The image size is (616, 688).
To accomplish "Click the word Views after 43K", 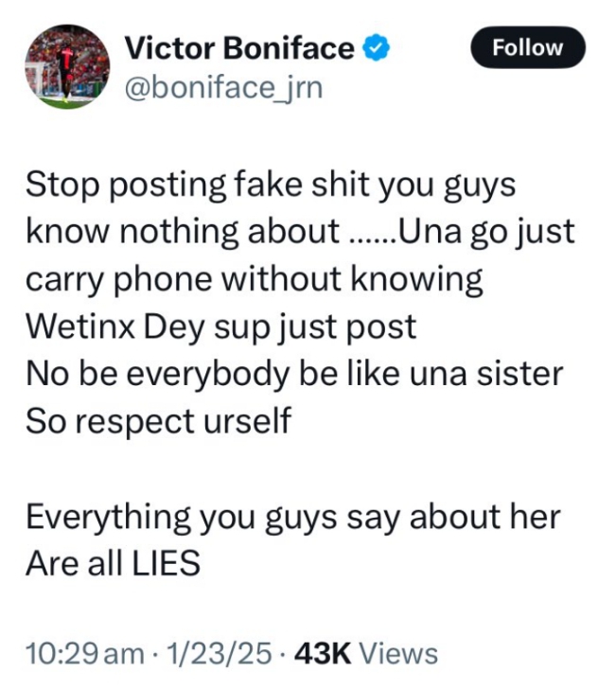I will pyautogui.click(x=398, y=654).
